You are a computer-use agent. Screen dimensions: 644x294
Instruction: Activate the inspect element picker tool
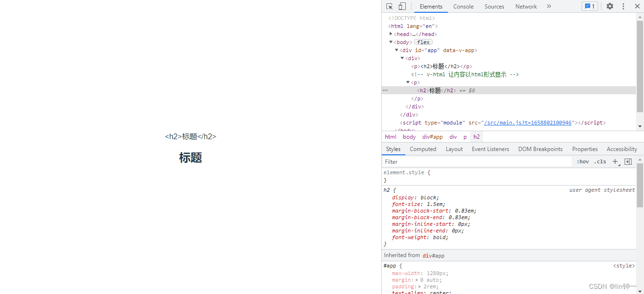(390, 6)
